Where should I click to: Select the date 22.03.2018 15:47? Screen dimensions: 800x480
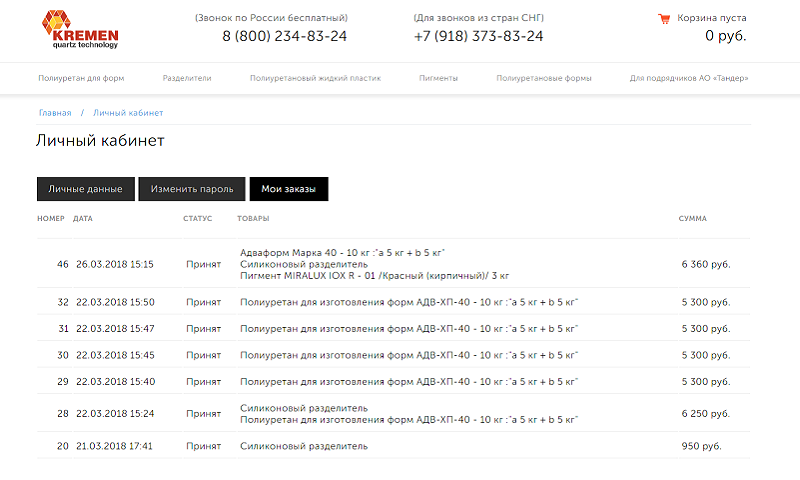tap(115, 329)
